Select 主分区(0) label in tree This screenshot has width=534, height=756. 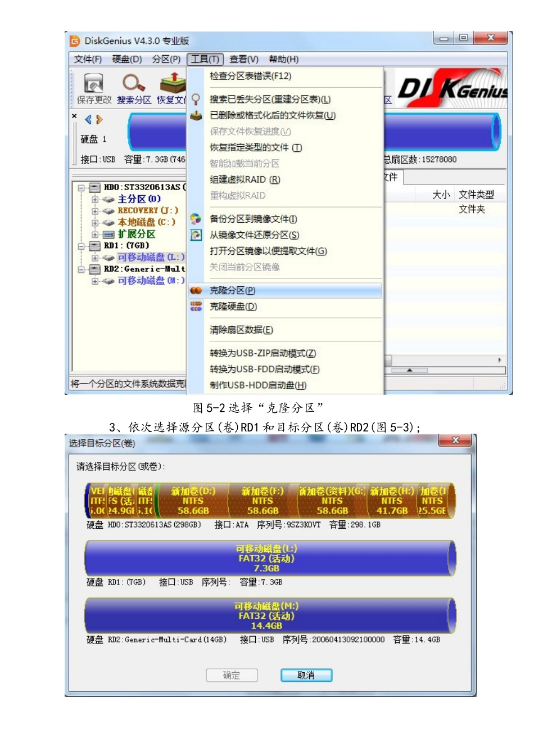139,199
